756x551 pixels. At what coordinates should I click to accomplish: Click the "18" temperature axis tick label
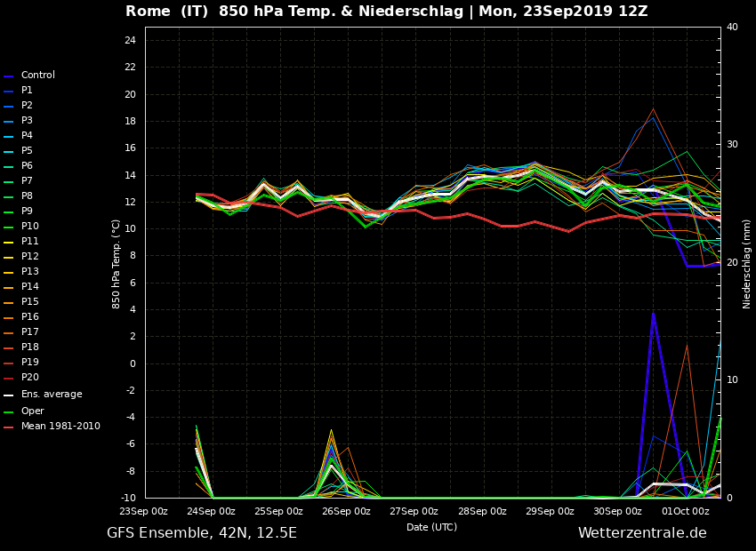[x=130, y=122]
